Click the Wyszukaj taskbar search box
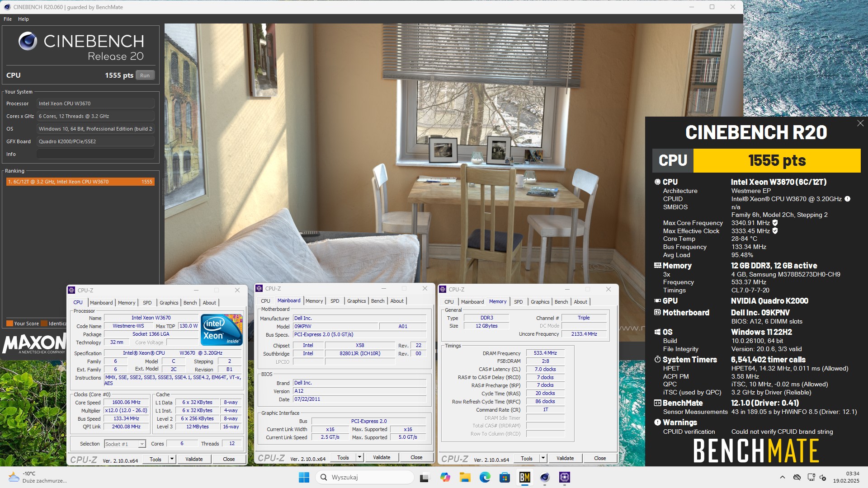Image resolution: width=868 pixels, height=488 pixels. pyautogui.click(x=365, y=477)
